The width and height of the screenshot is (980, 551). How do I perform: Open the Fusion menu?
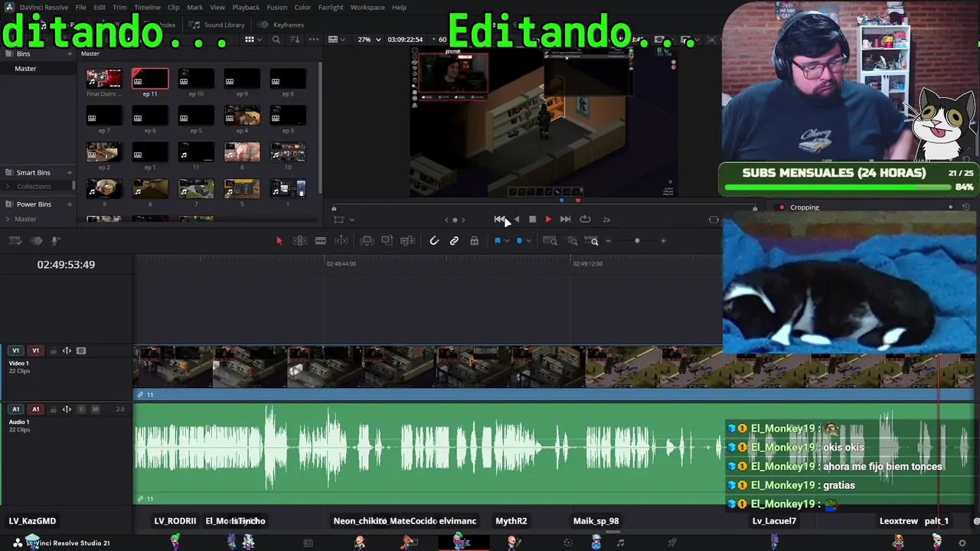pos(277,8)
